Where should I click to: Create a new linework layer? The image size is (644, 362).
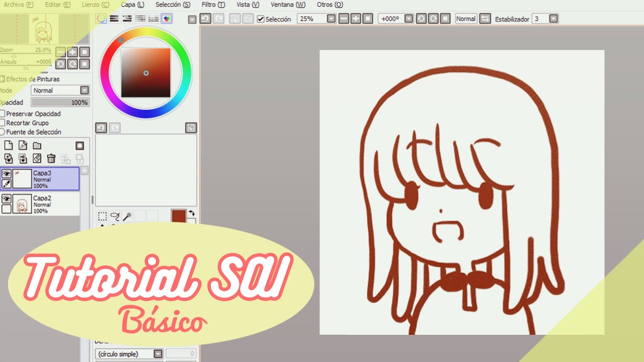coord(23,145)
